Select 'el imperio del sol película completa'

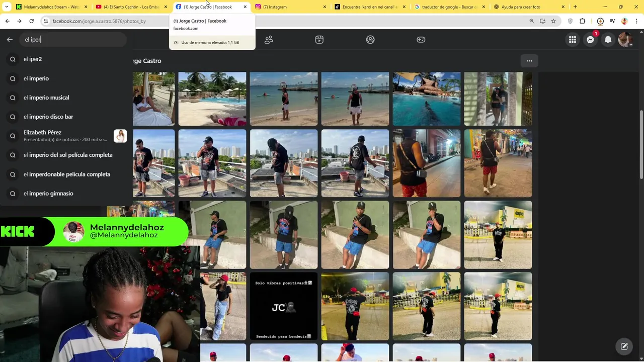coord(65,155)
